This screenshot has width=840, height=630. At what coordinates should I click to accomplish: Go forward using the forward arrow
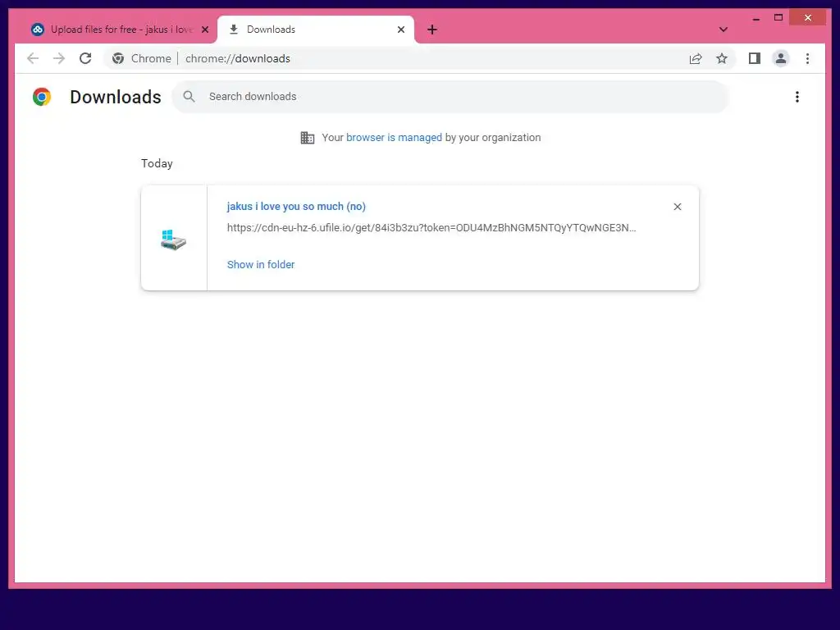tap(59, 58)
